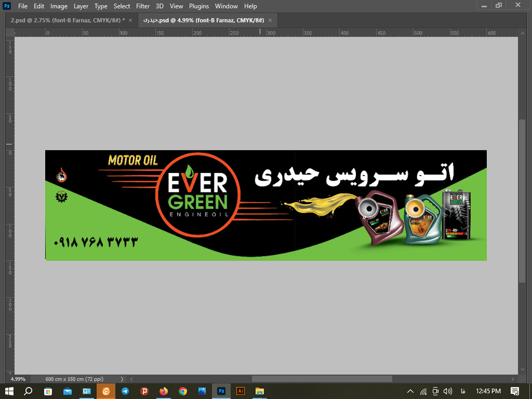
Task: Open the 12:45 PM clock flyout
Action: [x=488, y=391]
